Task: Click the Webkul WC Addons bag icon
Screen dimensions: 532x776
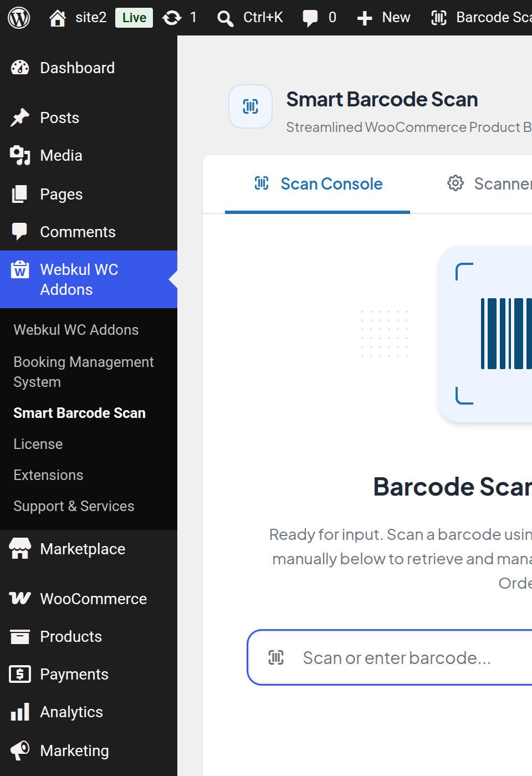Action: [20, 269]
